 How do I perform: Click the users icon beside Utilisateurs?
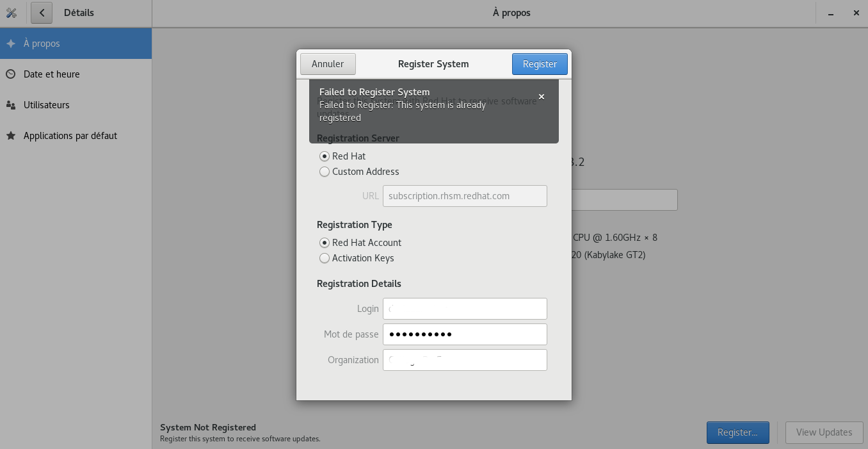pos(11,105)
